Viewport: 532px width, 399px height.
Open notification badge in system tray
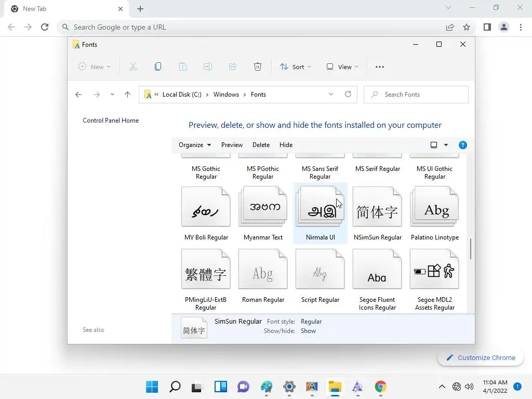click(x=517, y=387)
